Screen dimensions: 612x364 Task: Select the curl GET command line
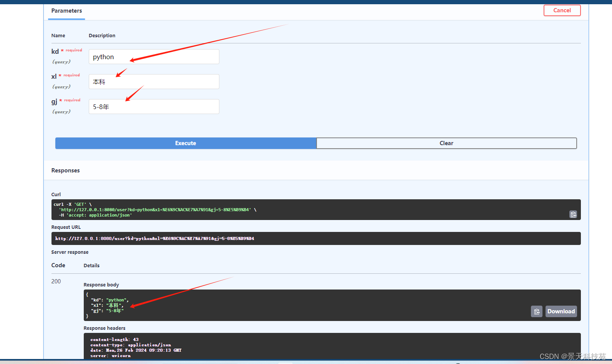(73, 204)
